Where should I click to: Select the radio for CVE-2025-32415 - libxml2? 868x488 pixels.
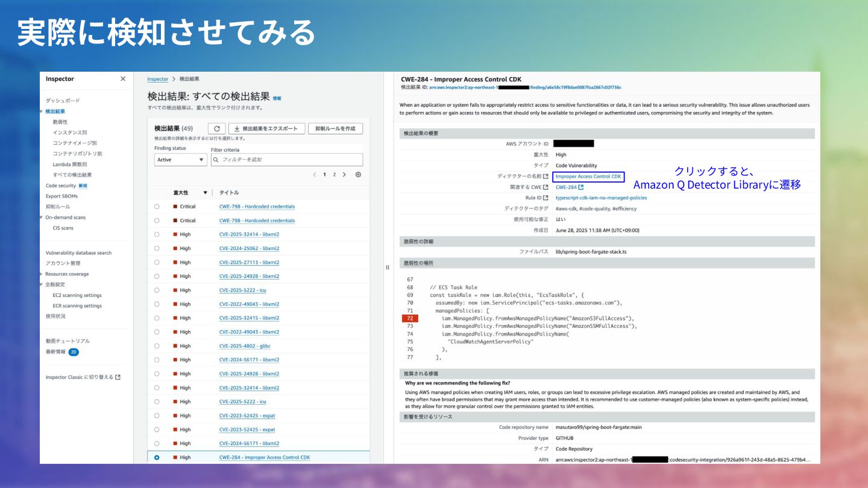[x=157, y=318]
